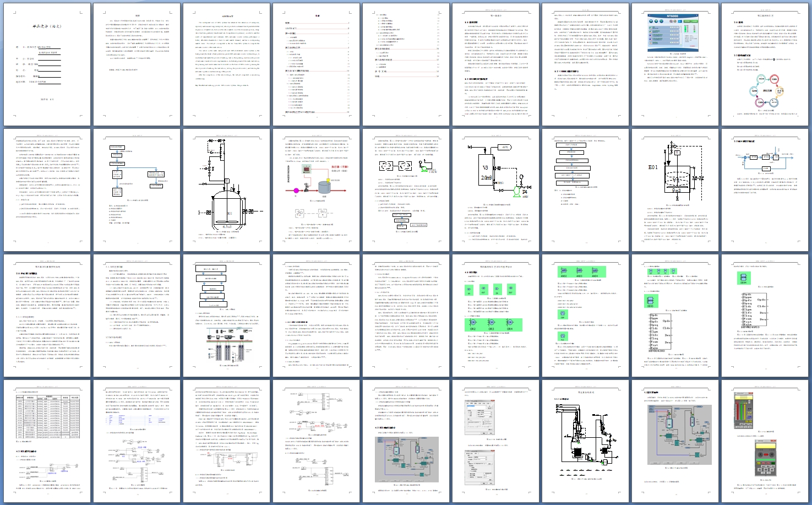Select the Chinese abstract page thumbnail
Image resolution: width=812 pixels, height=505 pixels.
pos(137,64)
